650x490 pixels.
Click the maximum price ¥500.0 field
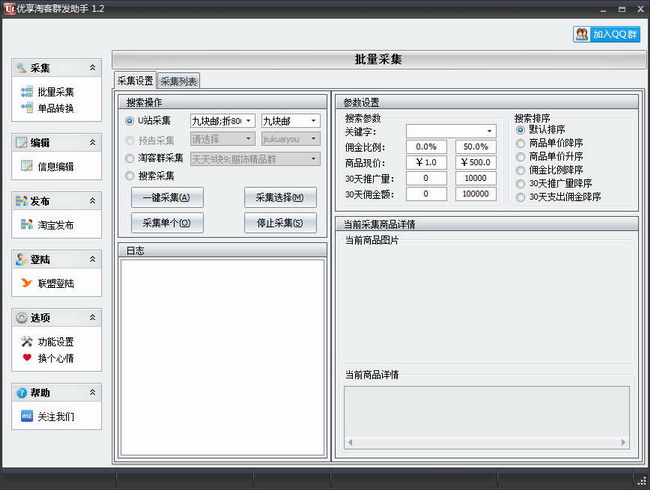point(475,163)
